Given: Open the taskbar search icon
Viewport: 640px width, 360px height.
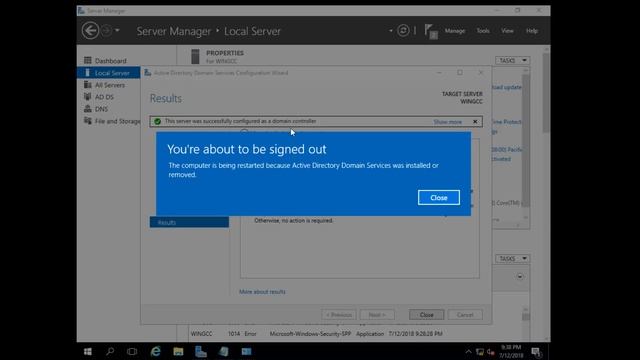Looking at the screenshot, I should coord(110,351).
